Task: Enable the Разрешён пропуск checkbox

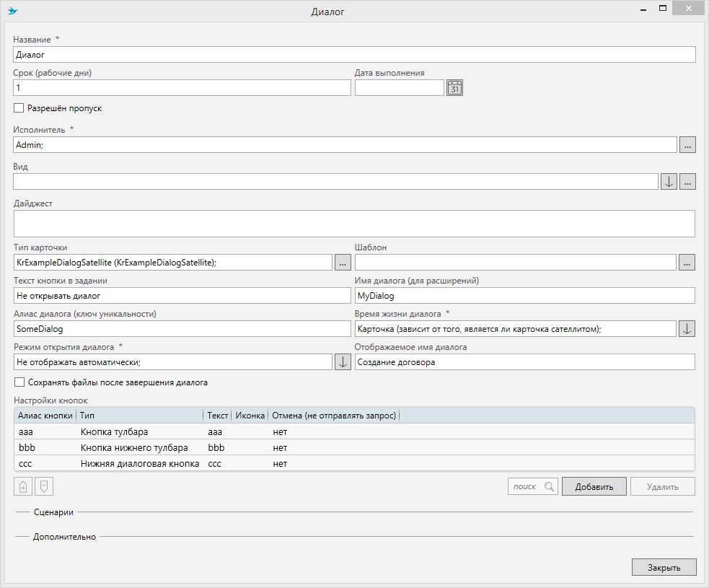Action: pos(19,108)
